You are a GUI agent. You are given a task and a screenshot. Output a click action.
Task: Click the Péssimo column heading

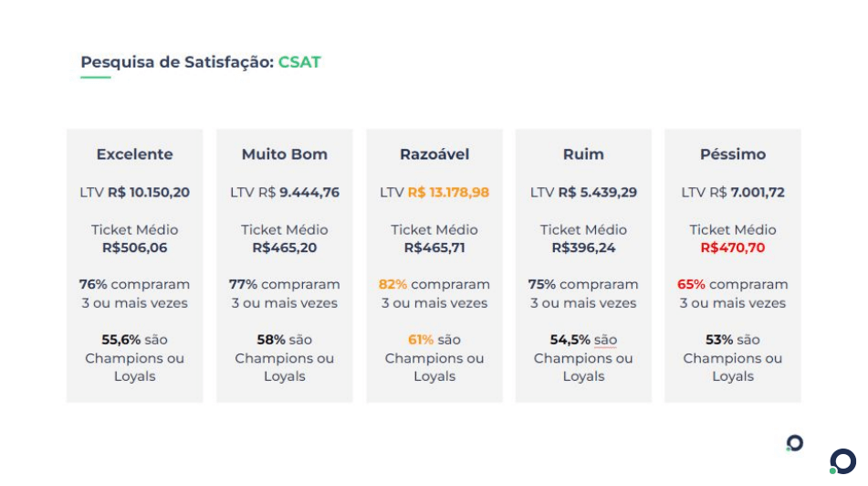[x=733, y=154]
